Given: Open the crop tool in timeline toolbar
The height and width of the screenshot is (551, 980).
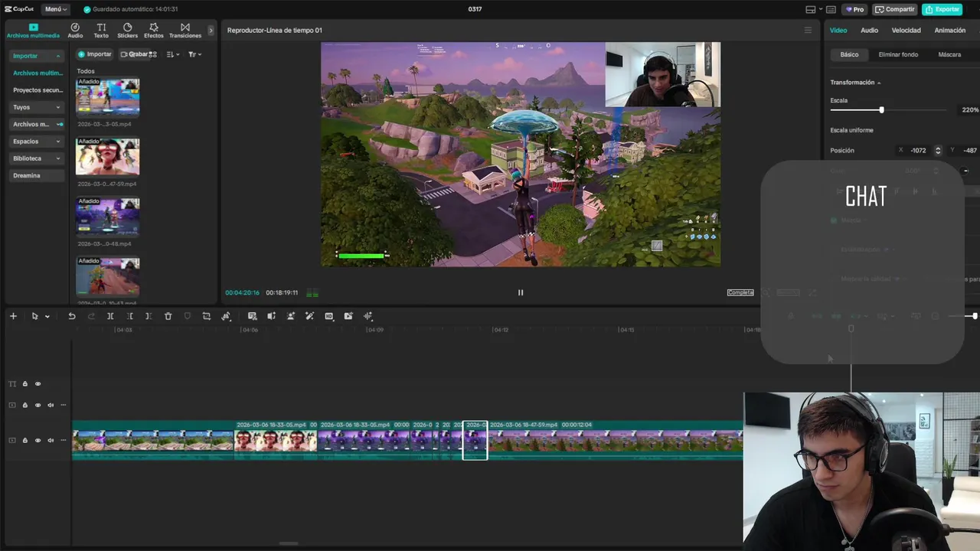Looking at the screenshot, I should point(206,316).
